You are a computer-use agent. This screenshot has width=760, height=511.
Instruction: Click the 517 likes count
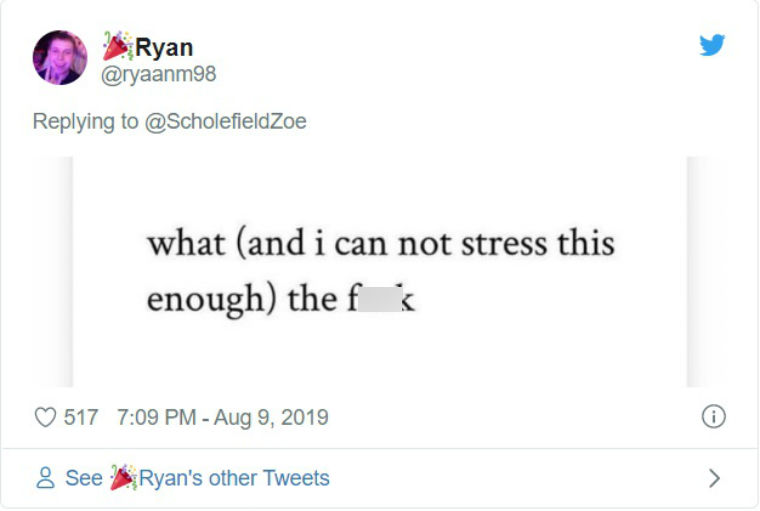(81, 417)
